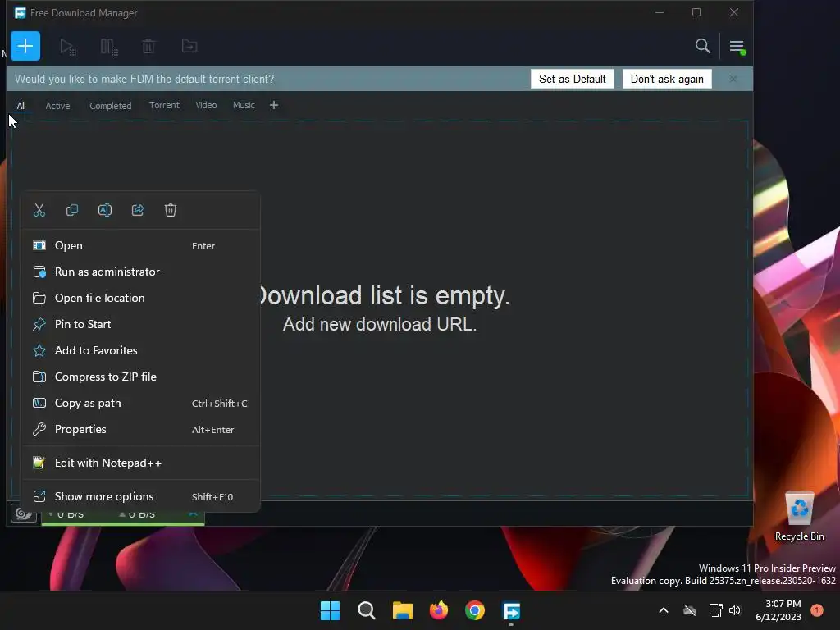840x630 pixels.
Task: Open the search magnifier in FDM
Action: pos(702,46)
